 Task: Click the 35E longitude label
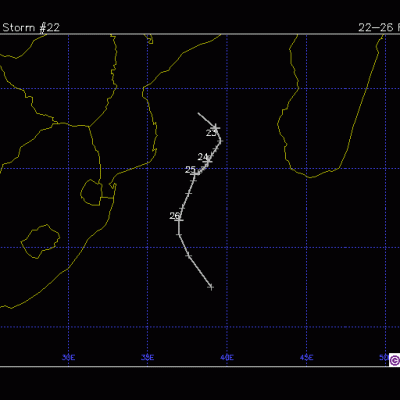point(147,358)
